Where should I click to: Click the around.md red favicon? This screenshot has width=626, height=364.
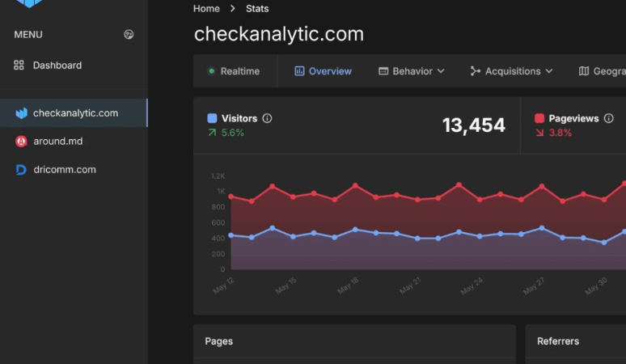pos(21,142)
